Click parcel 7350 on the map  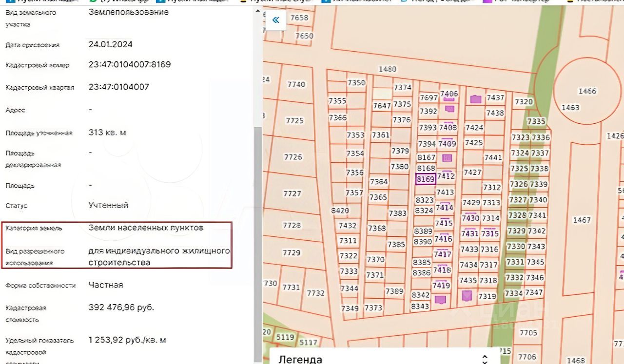356,82
